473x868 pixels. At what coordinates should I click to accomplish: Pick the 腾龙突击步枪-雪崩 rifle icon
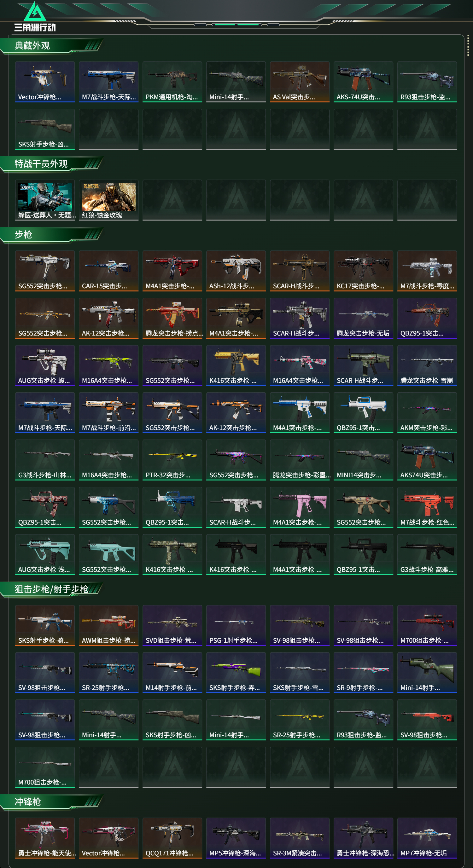(x=427, y=365)
